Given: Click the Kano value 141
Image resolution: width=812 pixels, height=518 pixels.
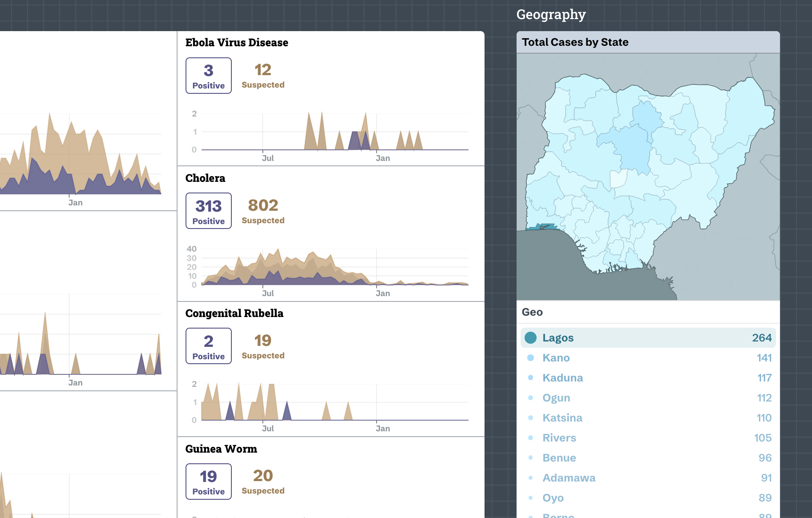Looking at the screenshot, I should point(764,358).
